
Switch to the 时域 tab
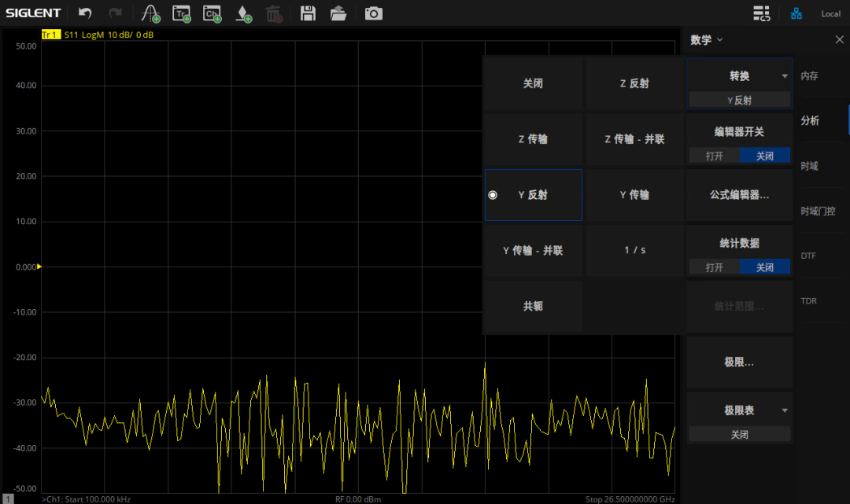[x=809, y=166]
